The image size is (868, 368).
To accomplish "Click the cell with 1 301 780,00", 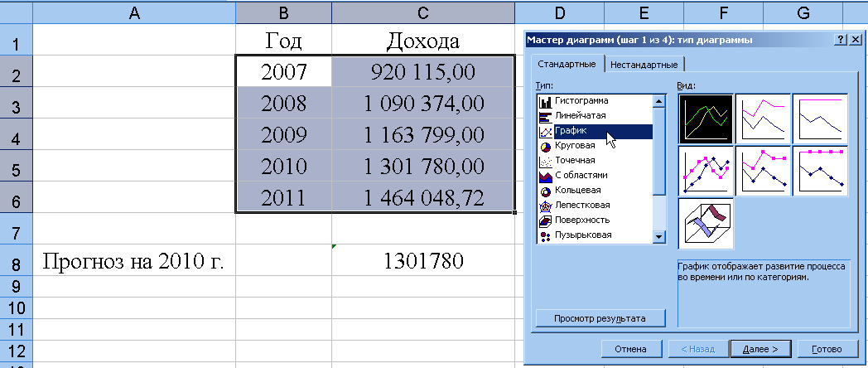I will point(423,166).
